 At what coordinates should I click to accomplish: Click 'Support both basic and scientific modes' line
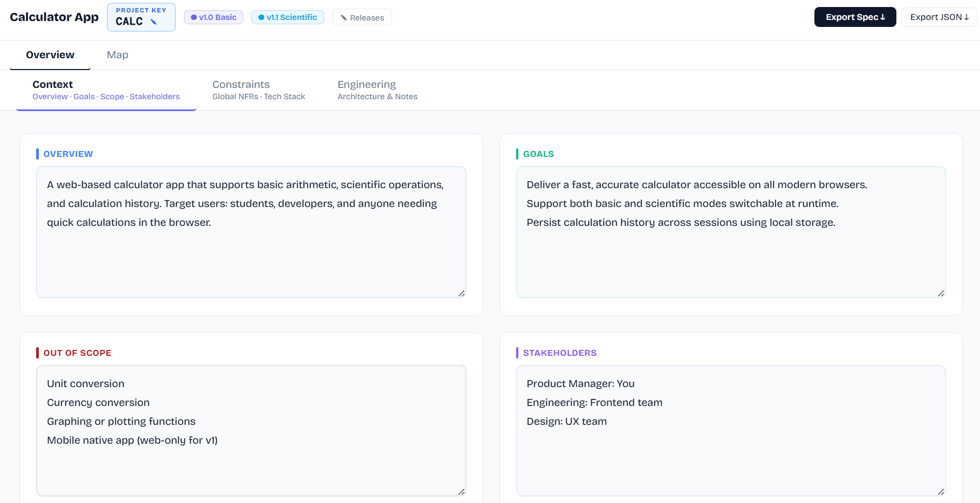pyautogui.click(x=682, y=204)
